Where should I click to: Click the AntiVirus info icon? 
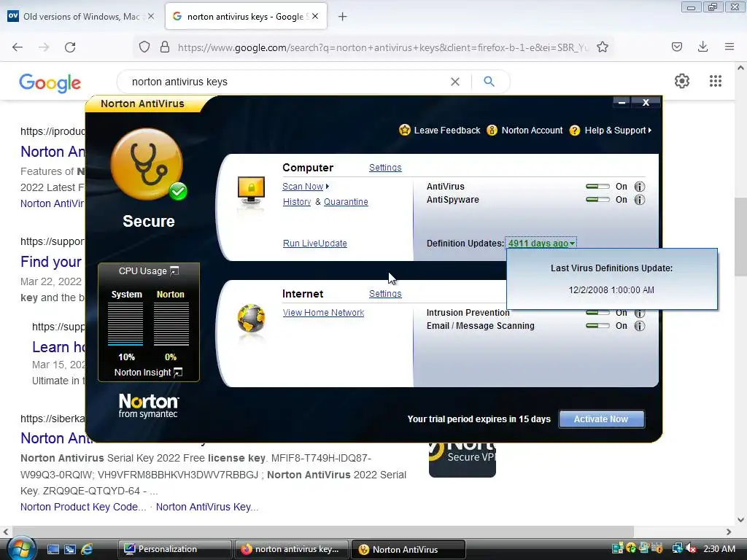point(639,187)
